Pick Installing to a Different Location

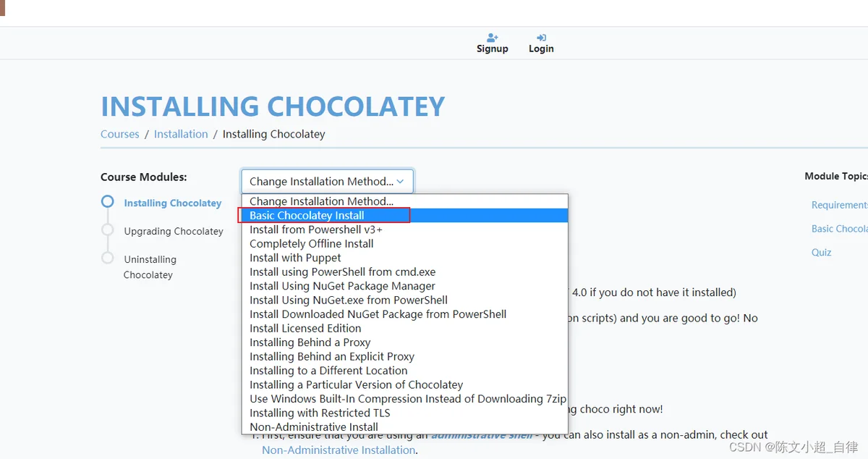[x=405, y=371]
